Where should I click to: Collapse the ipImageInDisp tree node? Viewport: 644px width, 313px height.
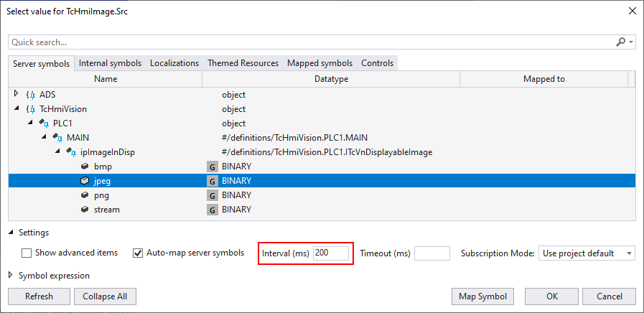pos(57,152)
